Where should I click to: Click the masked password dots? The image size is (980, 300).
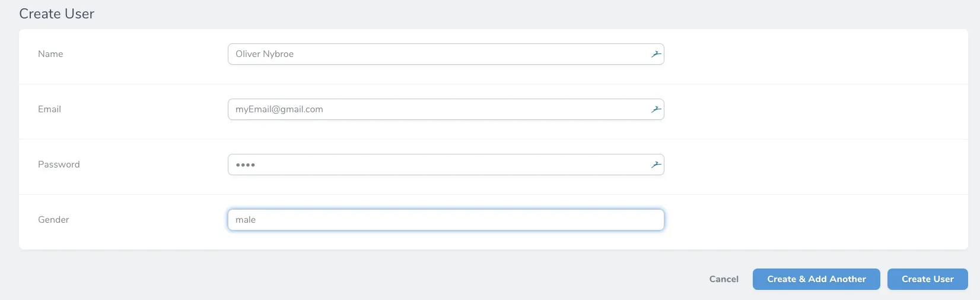[x=245, y=165]
